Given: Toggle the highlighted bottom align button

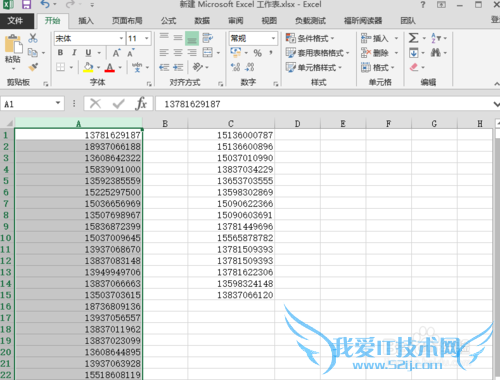Looking at the screenshot, I should [x=192, y=38].
